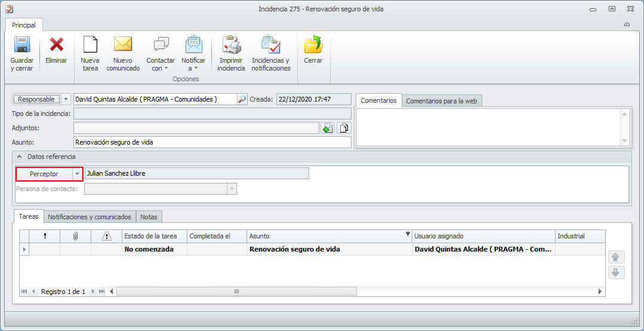Click the Asunto text field

pos(212,142)
